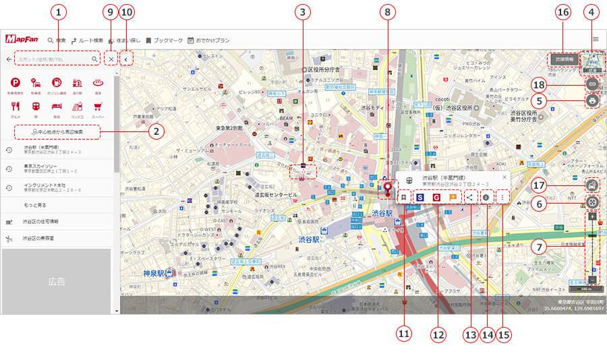Select the 駐車場 parking category icon
The height and width of the screenshot is (364, 607).
pos(36,82)
